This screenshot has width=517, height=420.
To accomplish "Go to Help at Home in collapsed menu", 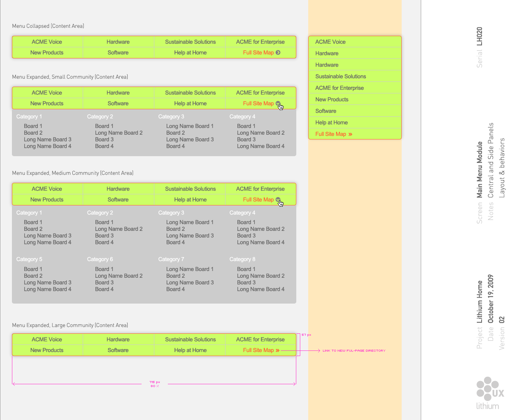I will (x=190, y=52).
